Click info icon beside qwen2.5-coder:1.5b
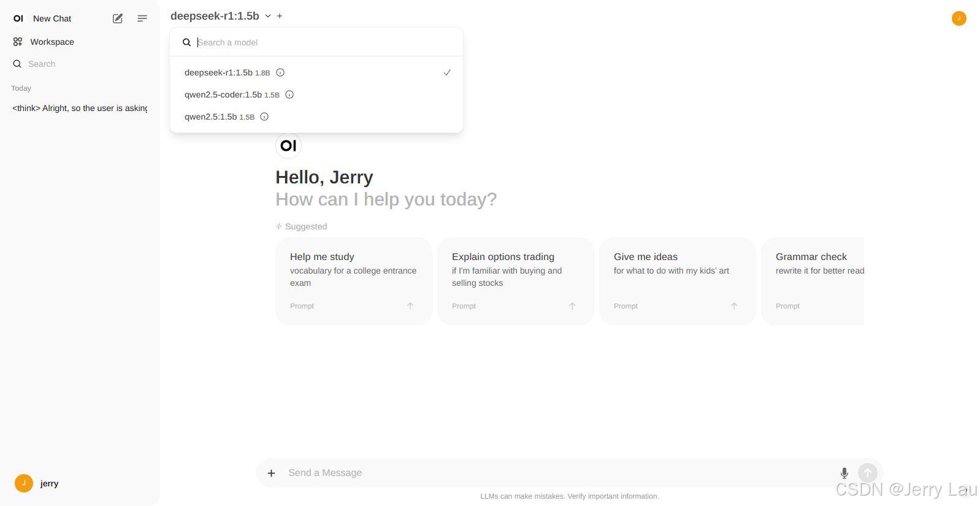The height and width of the screenshot is (506, 980). coord(289,94)
